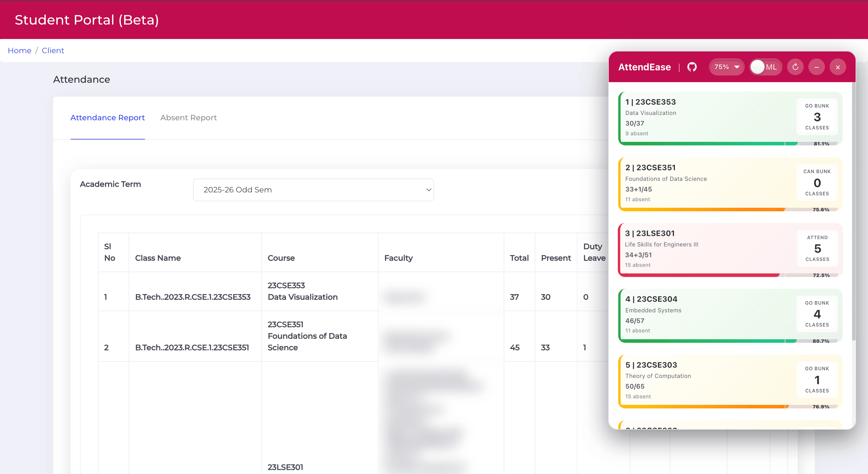The width and height of the screenshot is (868, 474).
Task: Minimize the AttendEase panel
Action: (816, 67)
